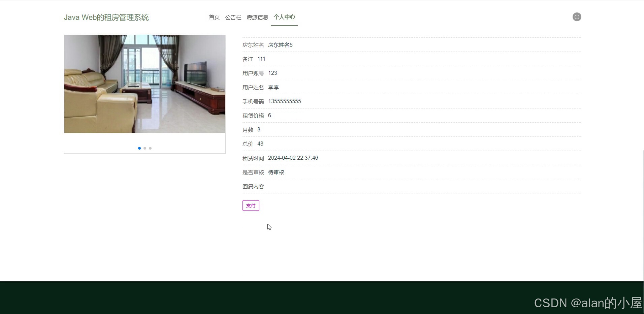This screenshot has width=644, height=314.
Task: Click the 用户姓名 label
Action: 253,87
